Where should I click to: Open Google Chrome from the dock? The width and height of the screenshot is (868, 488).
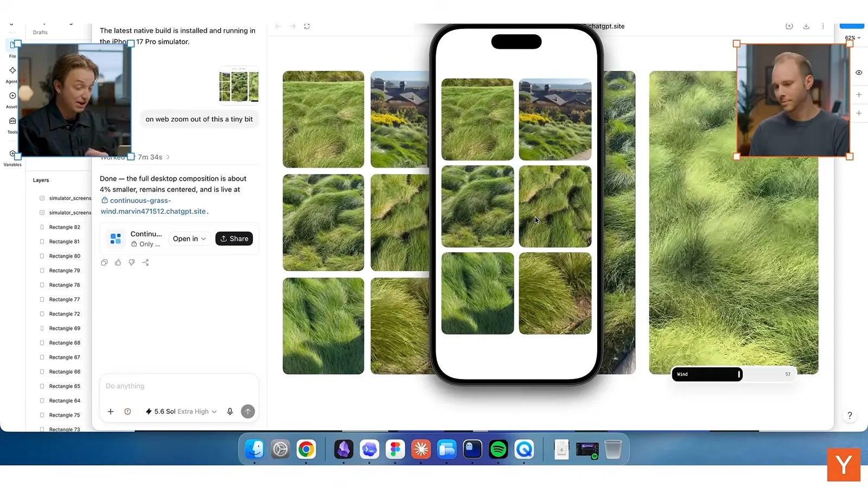tap(306, 449)
